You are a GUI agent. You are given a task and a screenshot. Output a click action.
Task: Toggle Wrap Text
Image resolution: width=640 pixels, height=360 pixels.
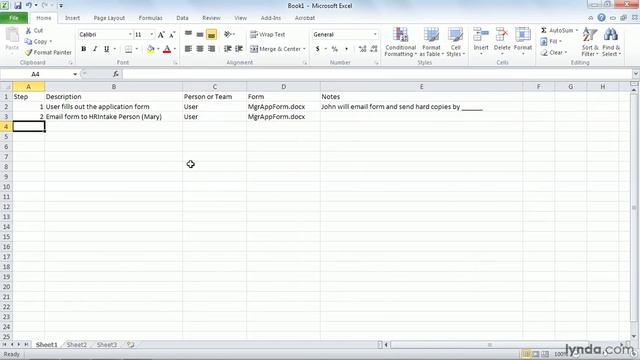pyautogui.click(x=268, y=35)
